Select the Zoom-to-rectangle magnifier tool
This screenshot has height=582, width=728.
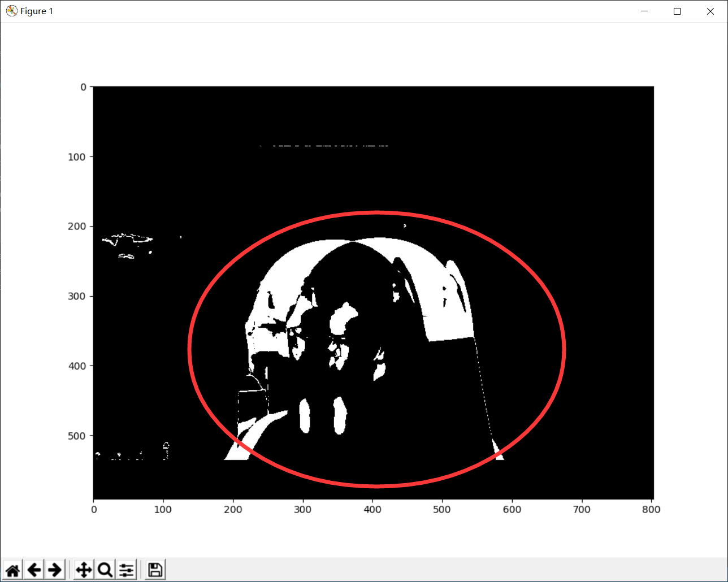[104, 570]
